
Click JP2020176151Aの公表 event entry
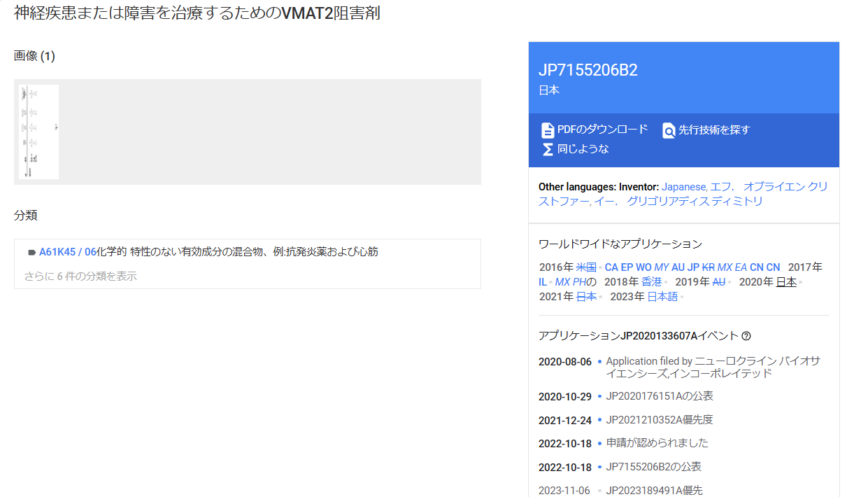660,396
